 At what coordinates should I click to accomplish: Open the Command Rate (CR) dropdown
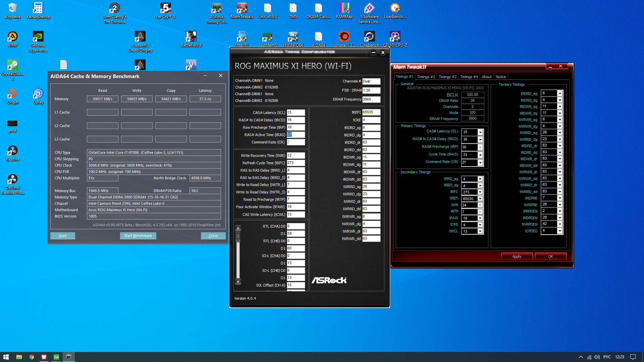tap(480, 163)
